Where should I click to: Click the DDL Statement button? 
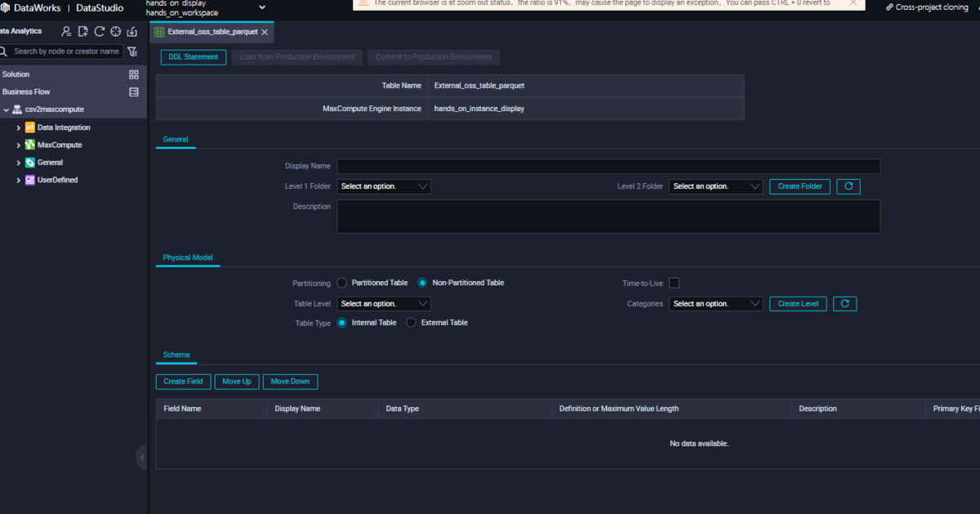click(x=194, y=57)
